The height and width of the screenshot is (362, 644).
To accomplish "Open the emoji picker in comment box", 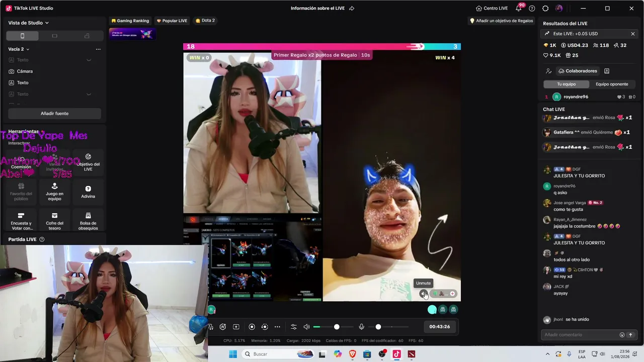I will 622,335.
